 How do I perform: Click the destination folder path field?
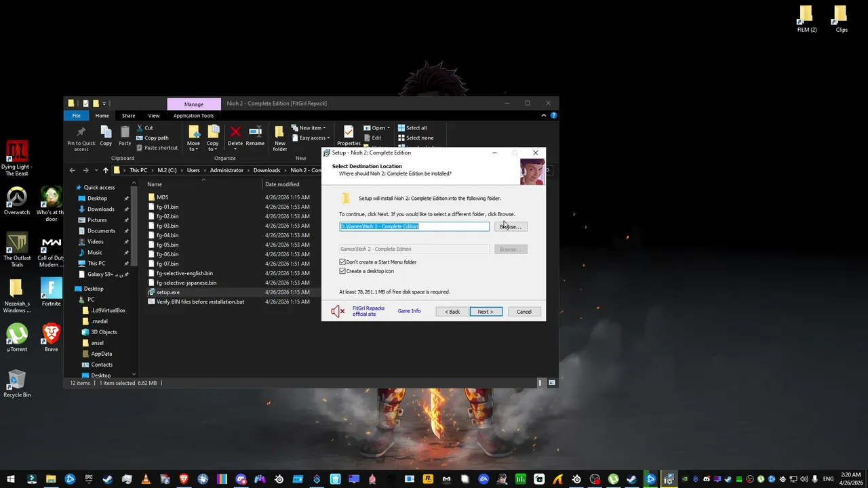414,226
